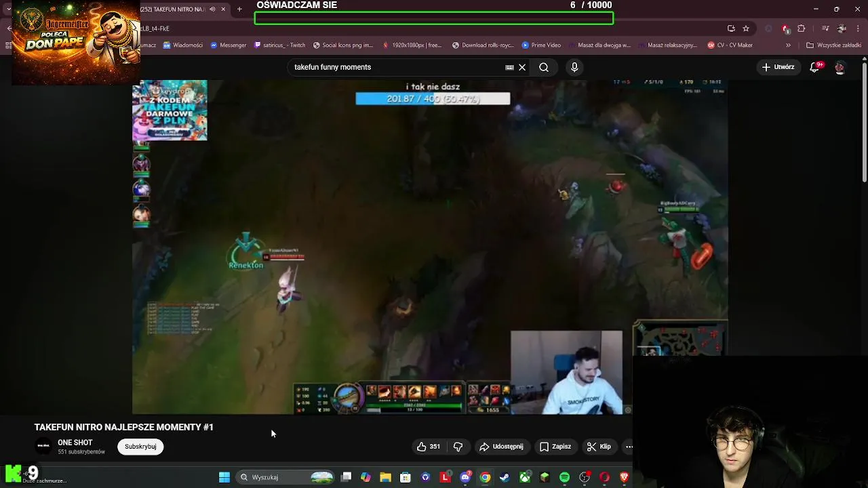Screen dimensions: 868x488
Task: Open the YouTube account avatar menu
Action: (x=840, y=67)
